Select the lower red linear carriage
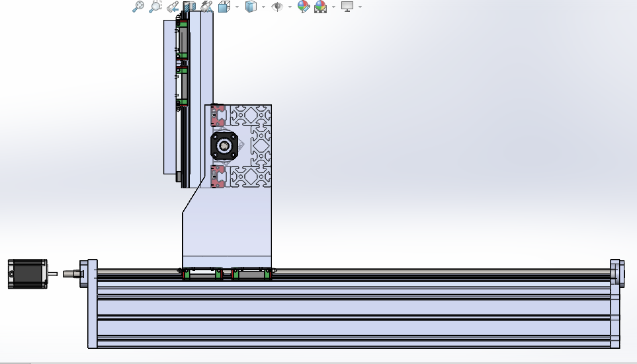 218,176
